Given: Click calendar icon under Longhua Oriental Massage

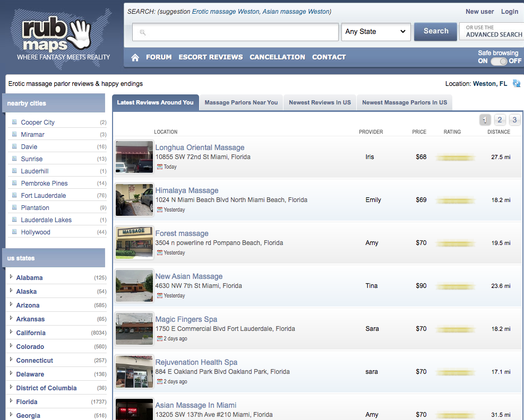Looking at the screenshot, I should coord(160,167).
